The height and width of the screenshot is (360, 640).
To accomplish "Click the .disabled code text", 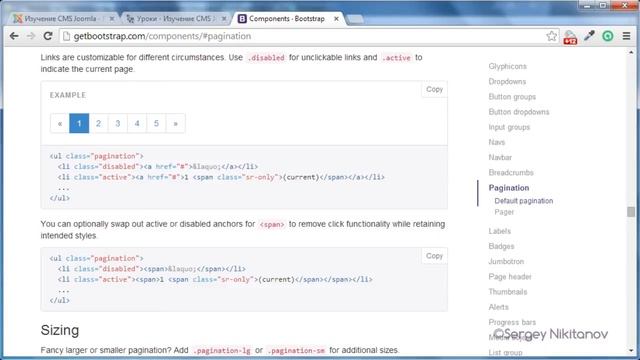I will tap(266, 58).
